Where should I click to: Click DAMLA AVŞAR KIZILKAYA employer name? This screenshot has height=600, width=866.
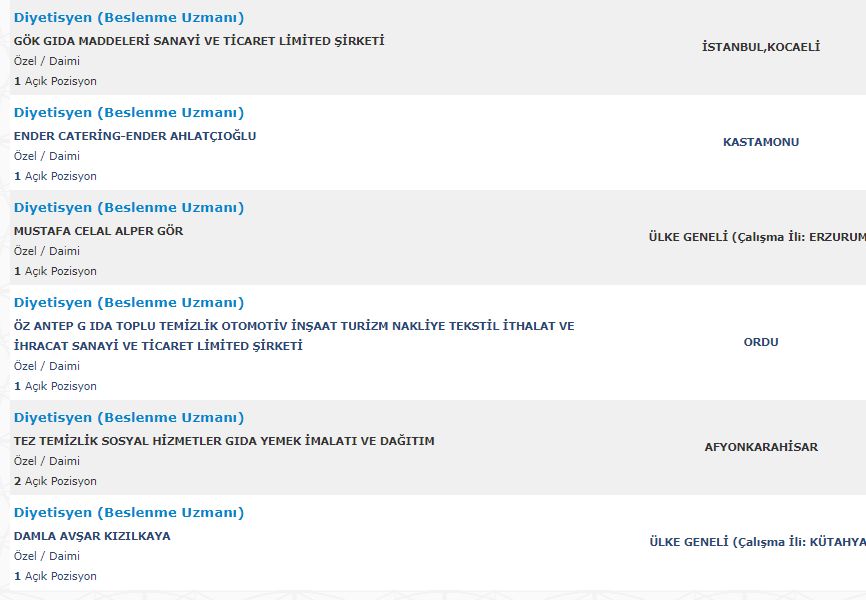pyautogui.click(x=92, y=536)
